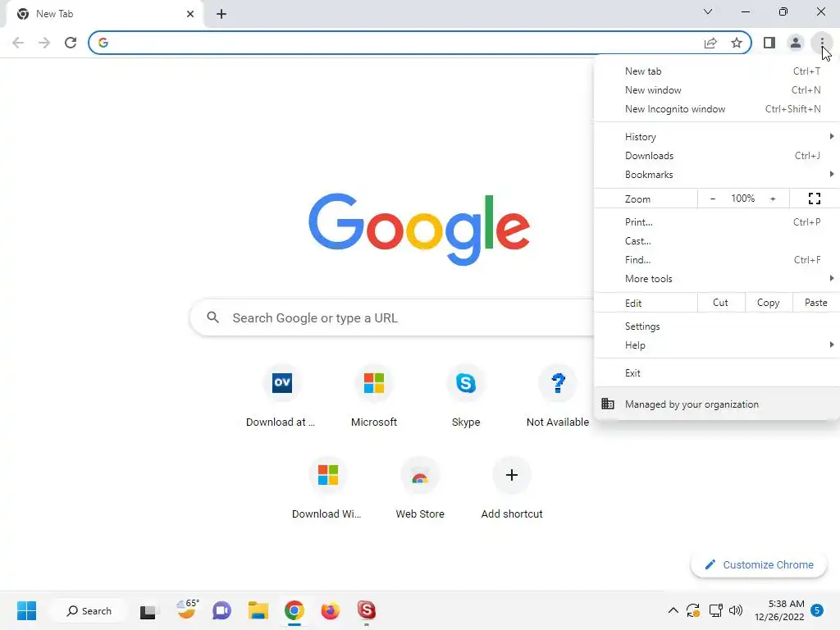Expand the More tools submenu

pos(717,279)
